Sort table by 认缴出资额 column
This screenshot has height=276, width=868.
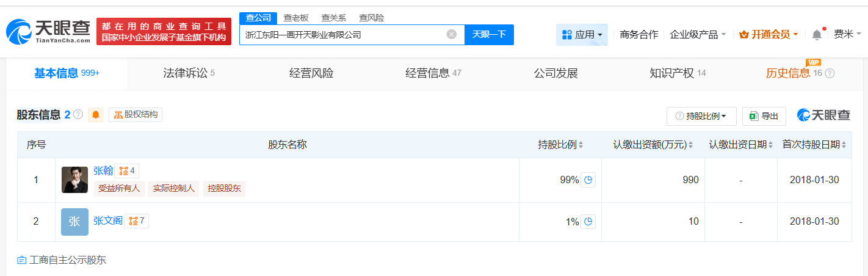[x=653, y=145]
